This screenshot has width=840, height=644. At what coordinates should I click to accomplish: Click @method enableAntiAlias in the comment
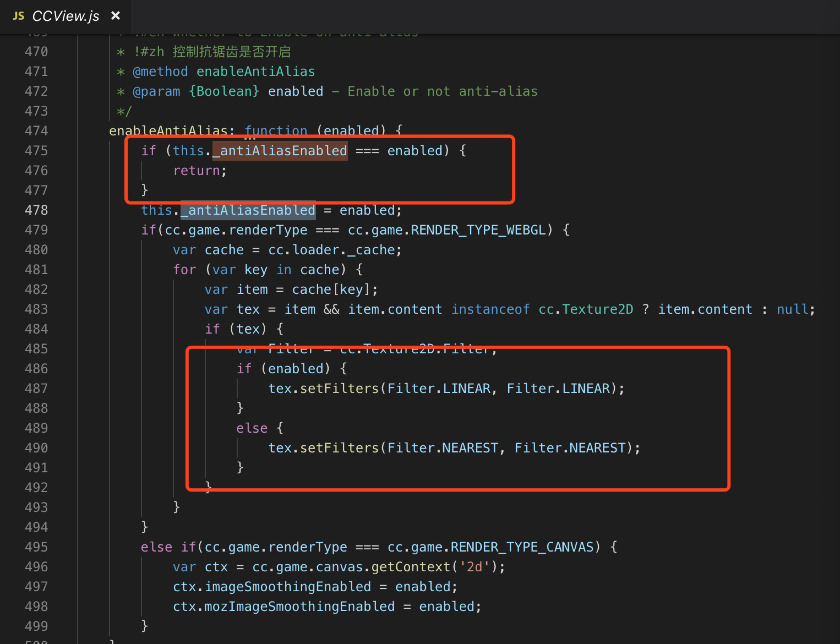(x=223, y=72)
